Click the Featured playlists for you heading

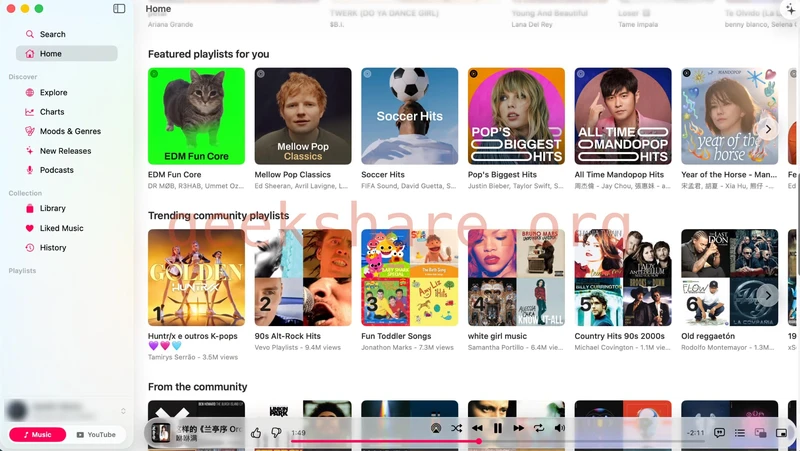pyautogui.click(x=209, y=54)
